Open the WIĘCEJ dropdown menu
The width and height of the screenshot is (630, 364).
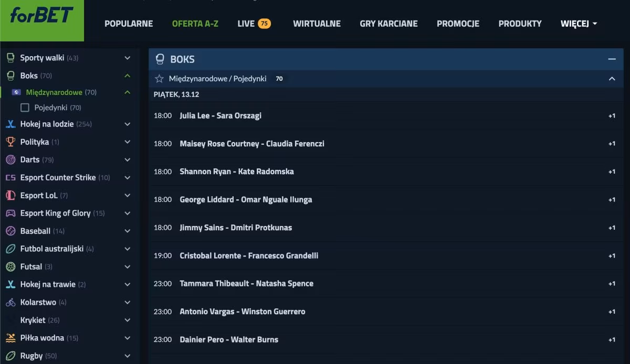tap(579, 24)
